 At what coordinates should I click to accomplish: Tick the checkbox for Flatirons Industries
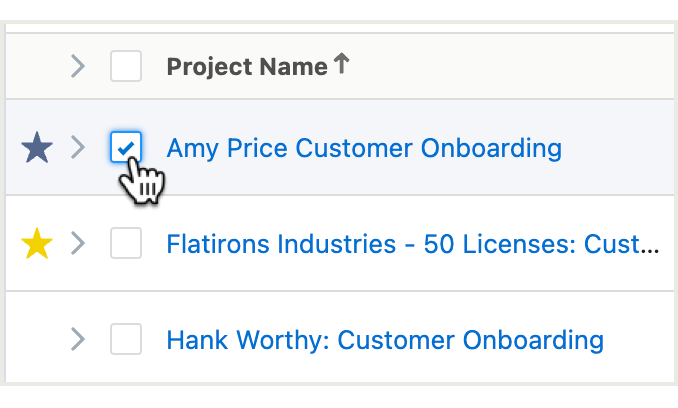pyautogui.click(x=126, y=243)
